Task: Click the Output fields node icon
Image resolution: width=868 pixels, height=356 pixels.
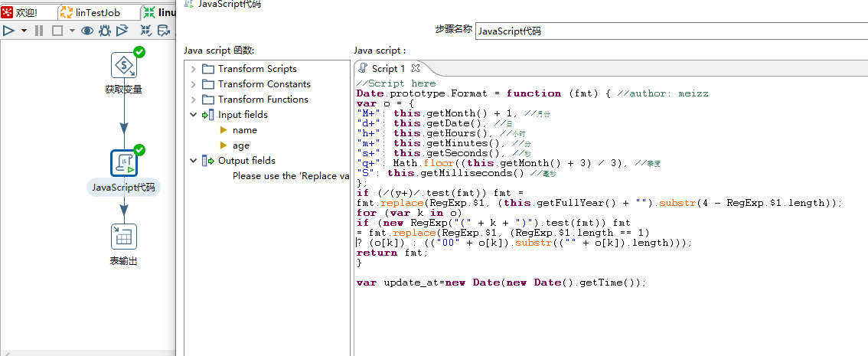Action: 208,161
